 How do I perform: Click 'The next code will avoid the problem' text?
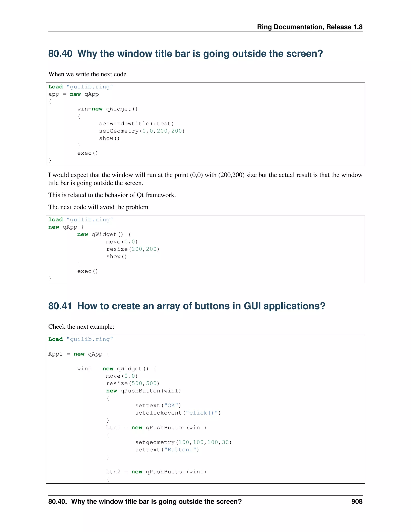[98, 207]
